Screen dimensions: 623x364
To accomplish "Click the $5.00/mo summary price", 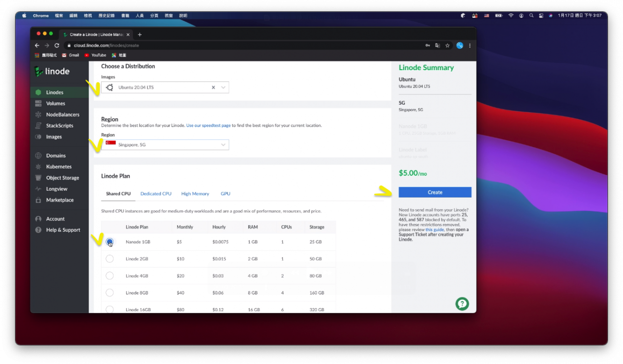I will (x=413, y=173).
